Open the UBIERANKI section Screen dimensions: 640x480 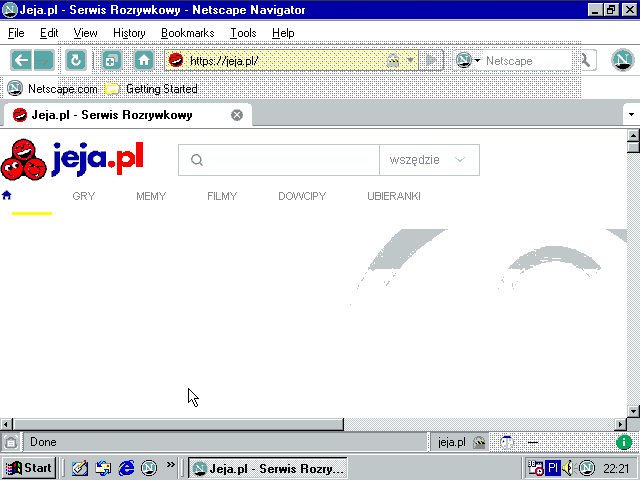click(394, 196)
